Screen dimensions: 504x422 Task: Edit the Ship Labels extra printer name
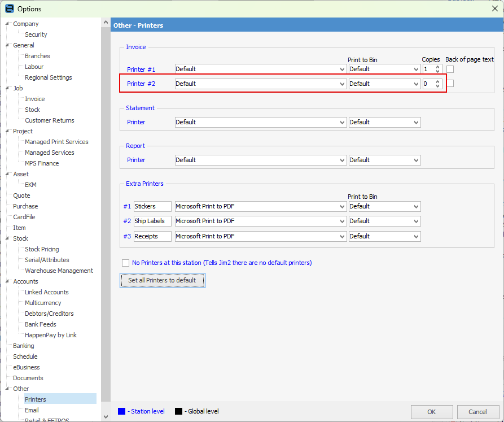[152, 221]
